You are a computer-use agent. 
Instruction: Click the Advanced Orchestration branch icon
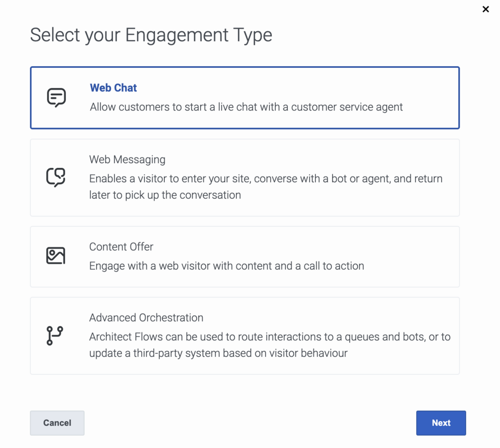[55, 335]
